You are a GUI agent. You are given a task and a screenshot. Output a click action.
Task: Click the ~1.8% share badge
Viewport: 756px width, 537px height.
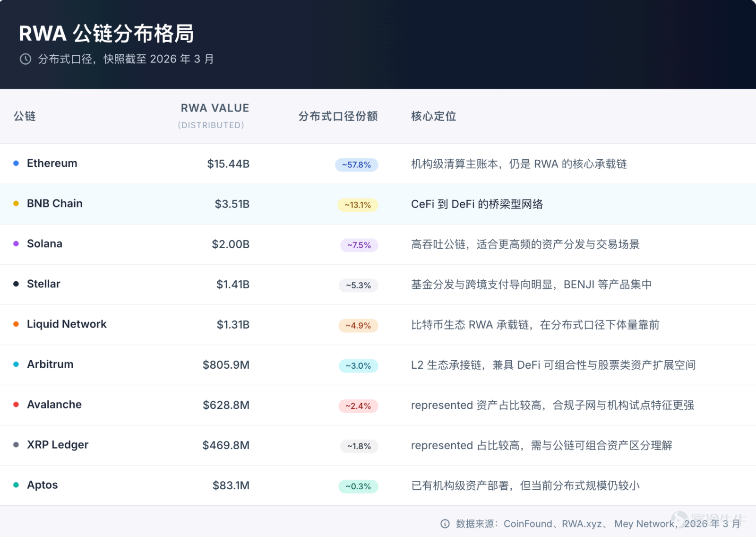coord(359,446)
